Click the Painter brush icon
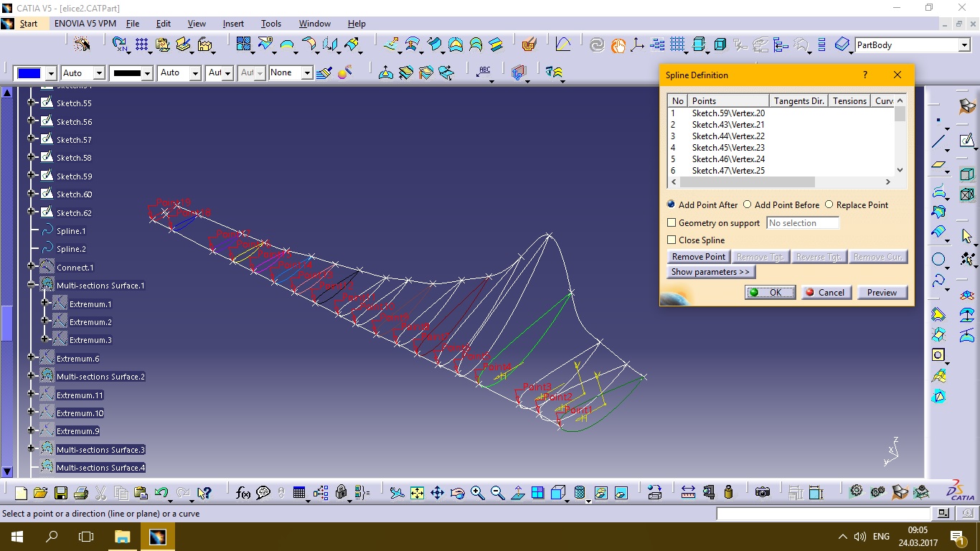Screen dimensions: 980x551 tap(324, 73)
